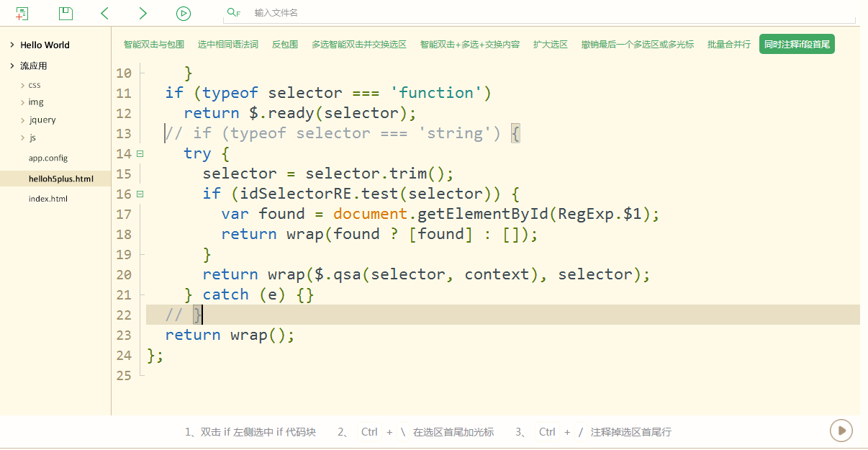Viewport: 868px width, 450px height.
Task: Expand the jquery folder
Action: click(x=23, y=120)
